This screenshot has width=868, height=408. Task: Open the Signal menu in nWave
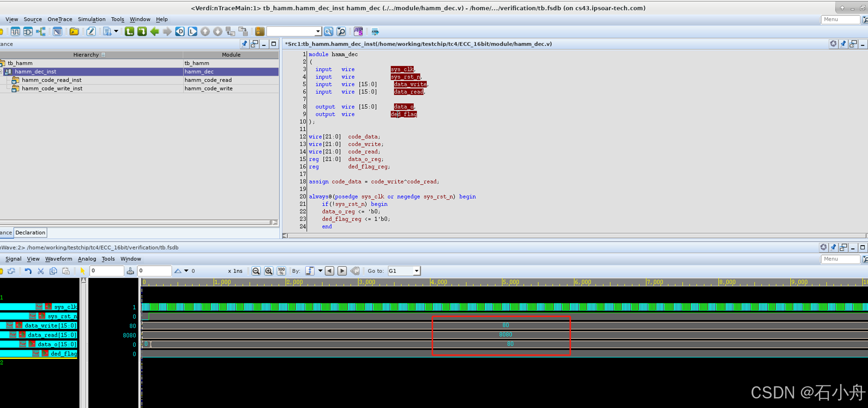pyautogui.click(x=13, y=259)
